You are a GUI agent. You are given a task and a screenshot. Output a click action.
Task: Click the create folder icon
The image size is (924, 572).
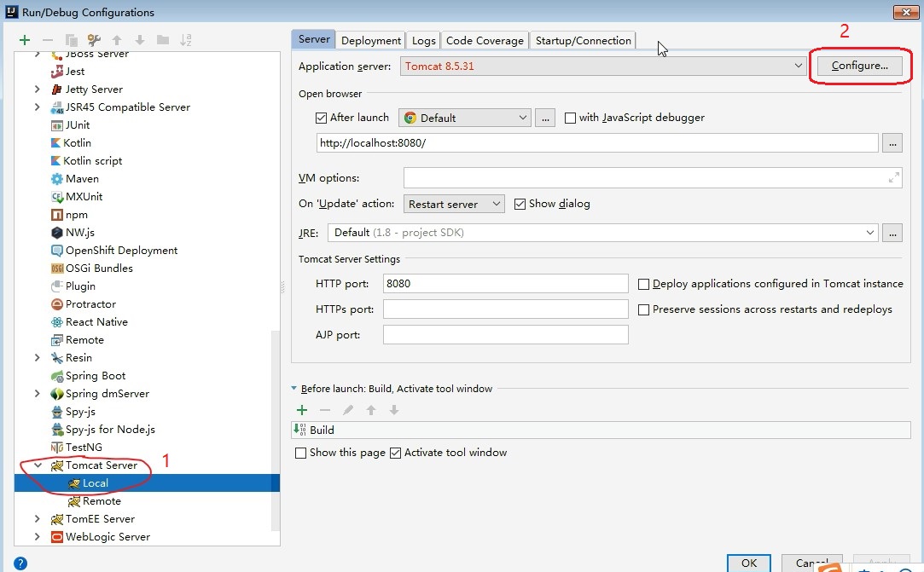tap(163, 40)
